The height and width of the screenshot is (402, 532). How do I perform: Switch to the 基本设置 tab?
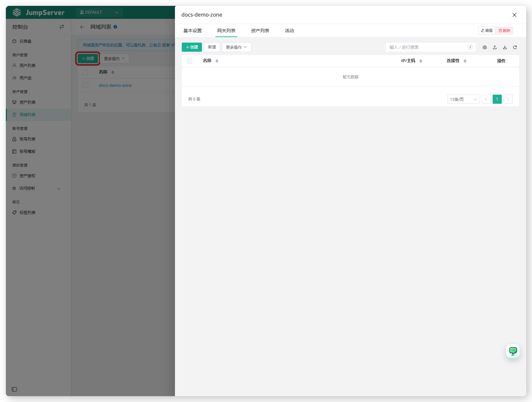point(193,31)
